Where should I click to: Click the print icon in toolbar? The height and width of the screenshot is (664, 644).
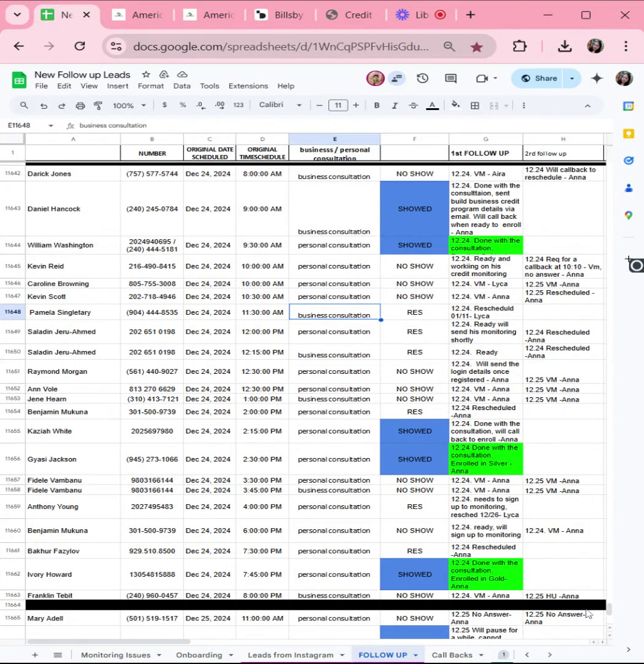[80, 106]
